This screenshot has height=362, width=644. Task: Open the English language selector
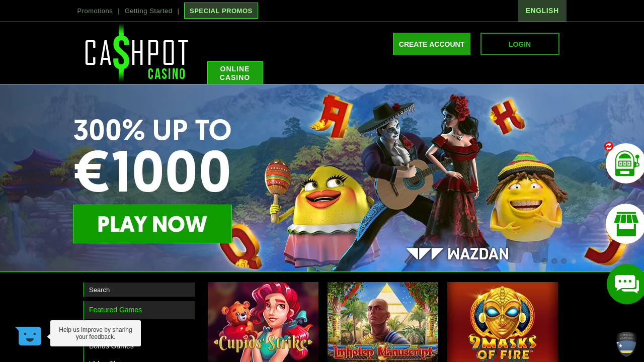(x=542, y=11)
